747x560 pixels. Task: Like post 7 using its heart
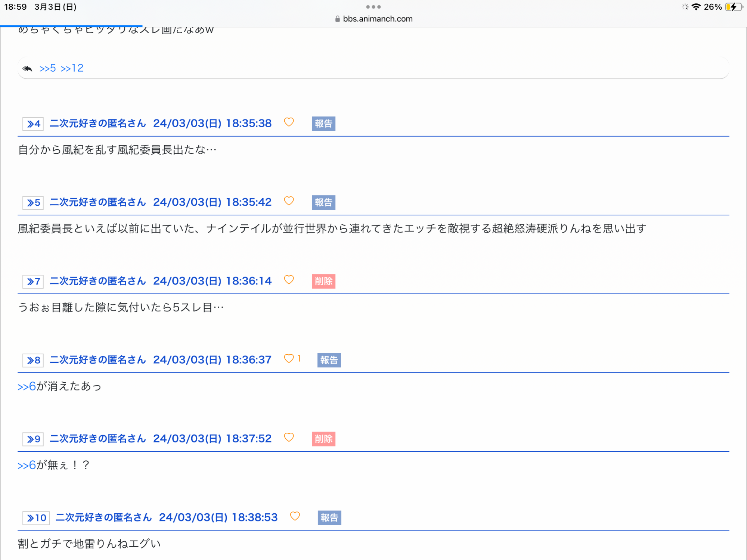point(289,280)
